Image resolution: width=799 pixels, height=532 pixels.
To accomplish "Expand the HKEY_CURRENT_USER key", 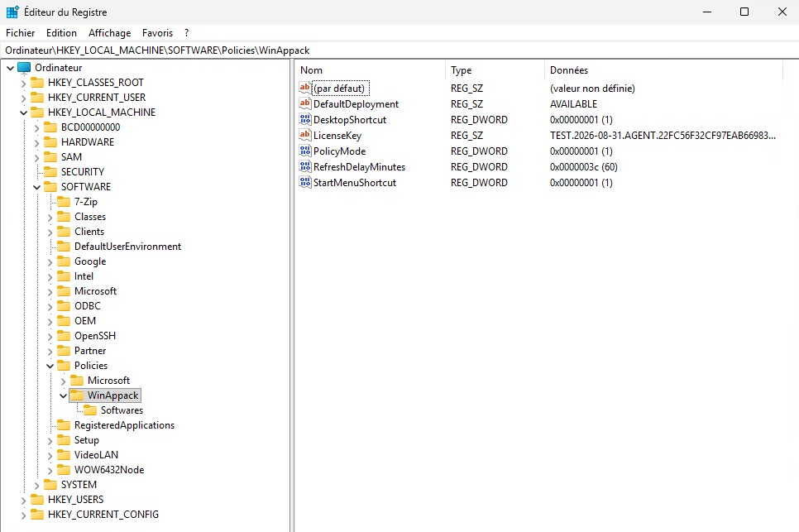I will pos(23,98).
